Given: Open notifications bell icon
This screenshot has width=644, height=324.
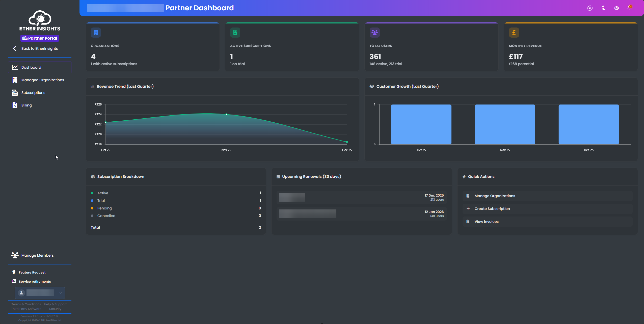Looking at the screenshot, I should click(630, 8).
